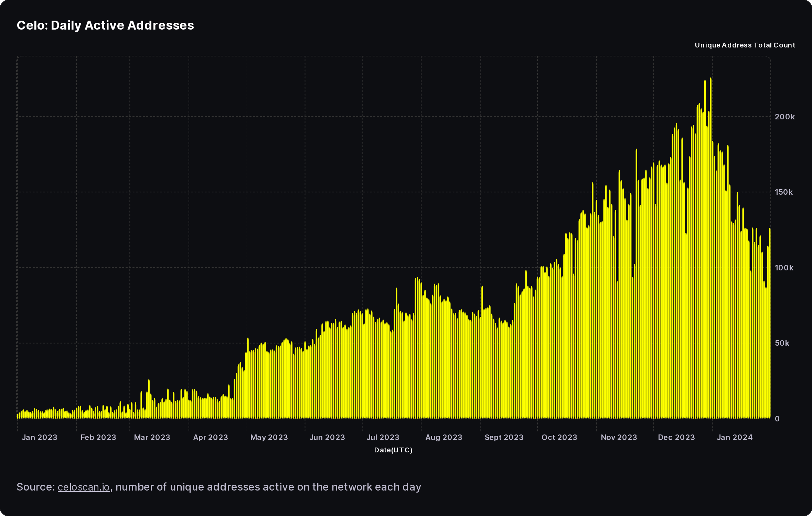Image resolution: width=812 pixels, height=516 pixels.
Task: Click the celoscan.io source link
Action: click(84, 487)
